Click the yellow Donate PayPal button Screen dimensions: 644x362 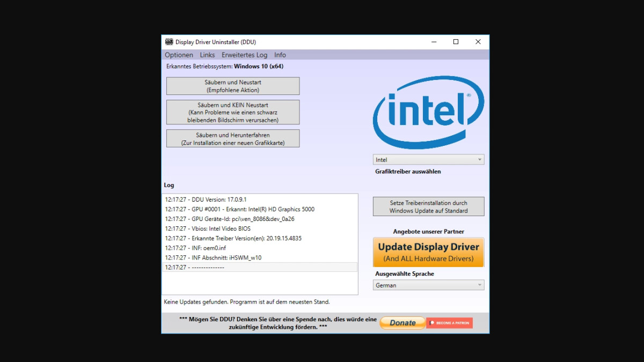(x=402, y=323)
